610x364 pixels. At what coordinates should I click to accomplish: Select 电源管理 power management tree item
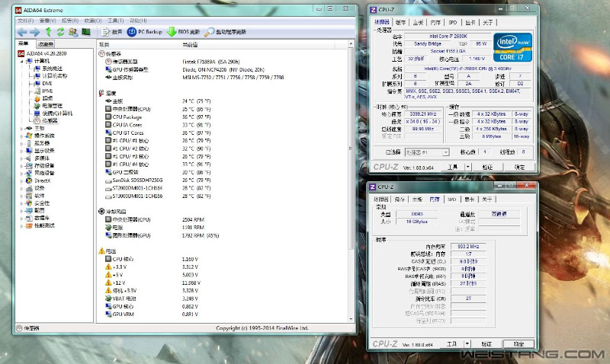click(x=48, y=106)
